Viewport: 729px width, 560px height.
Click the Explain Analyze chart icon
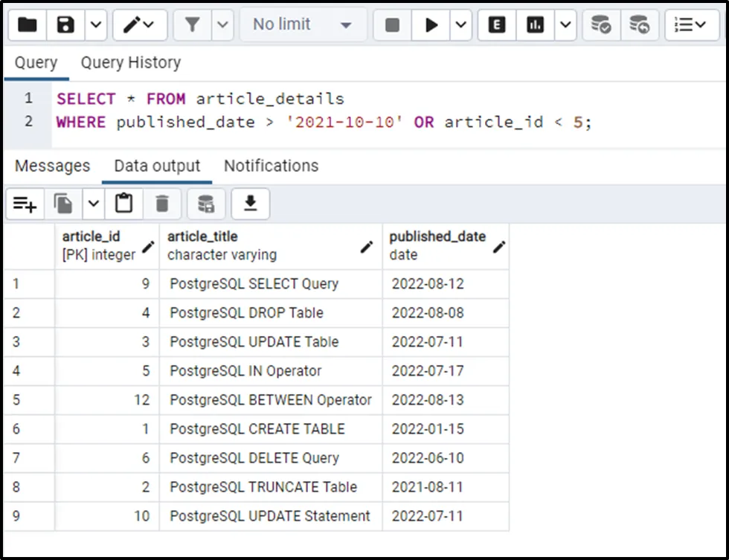click(x=535, y=25)
